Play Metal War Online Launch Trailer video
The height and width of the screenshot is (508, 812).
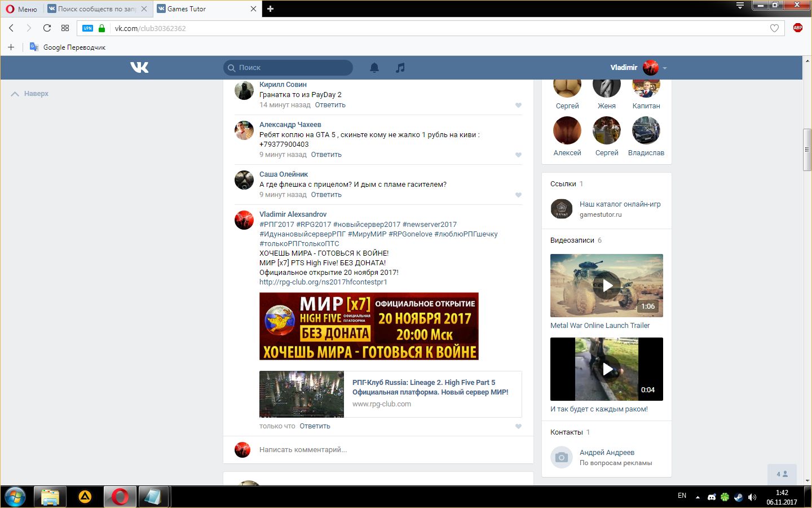607,286
